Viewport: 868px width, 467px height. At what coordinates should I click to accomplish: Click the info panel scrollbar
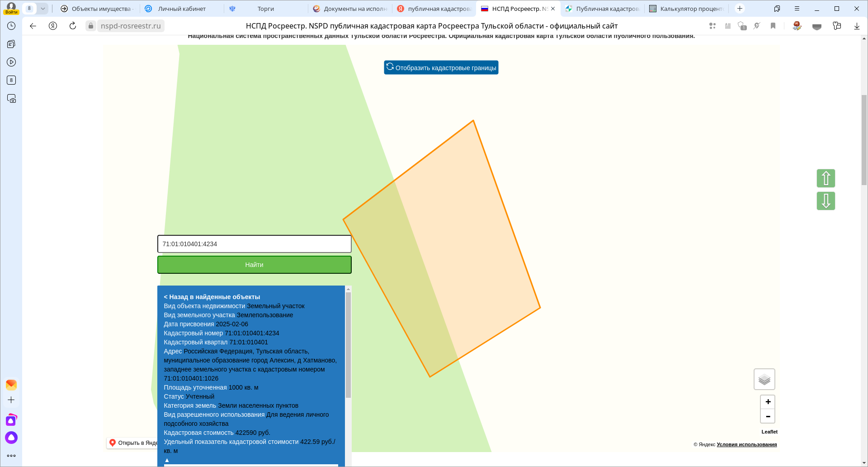pos(348,344)
